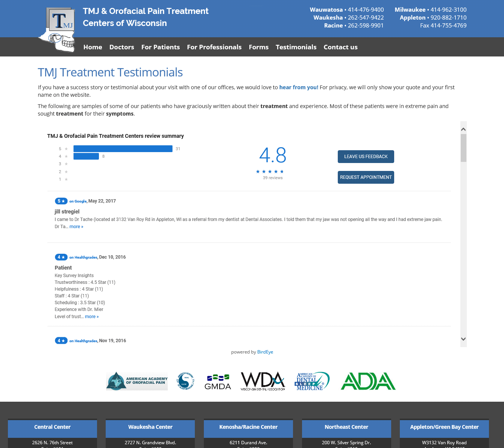
Task: Click the 5 star badge for jill stregiel review
Action: 61,201
